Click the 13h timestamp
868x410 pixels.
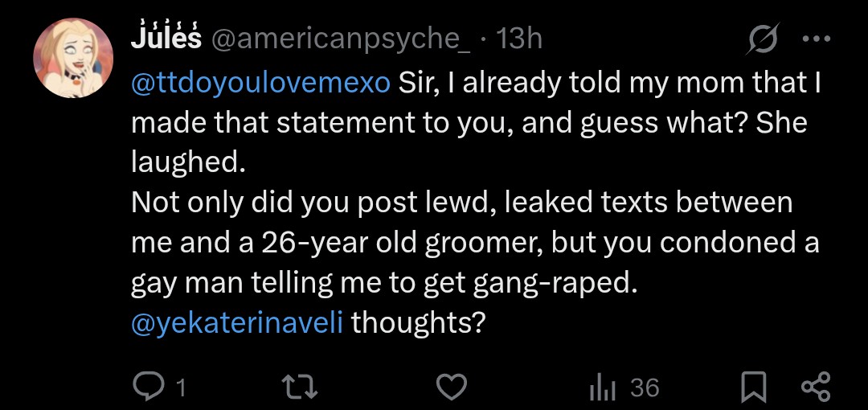(x=519, y=39)
